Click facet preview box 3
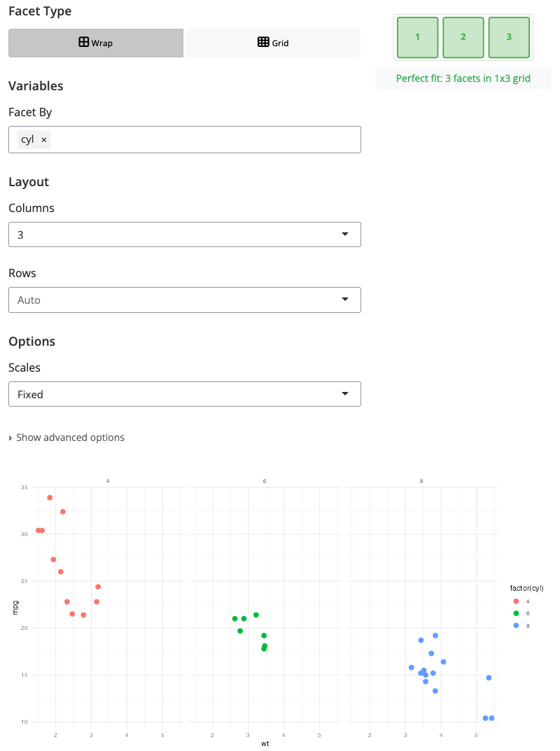 509,37
